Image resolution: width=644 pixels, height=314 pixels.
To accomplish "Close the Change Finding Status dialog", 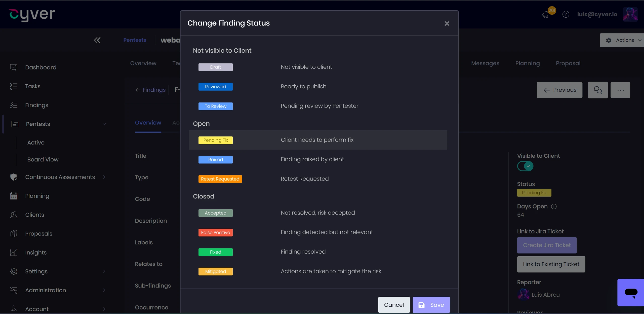I will (x=447, y=23).
